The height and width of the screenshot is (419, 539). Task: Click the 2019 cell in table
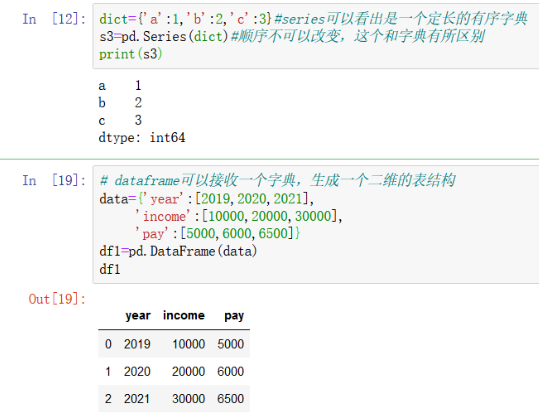137,344
